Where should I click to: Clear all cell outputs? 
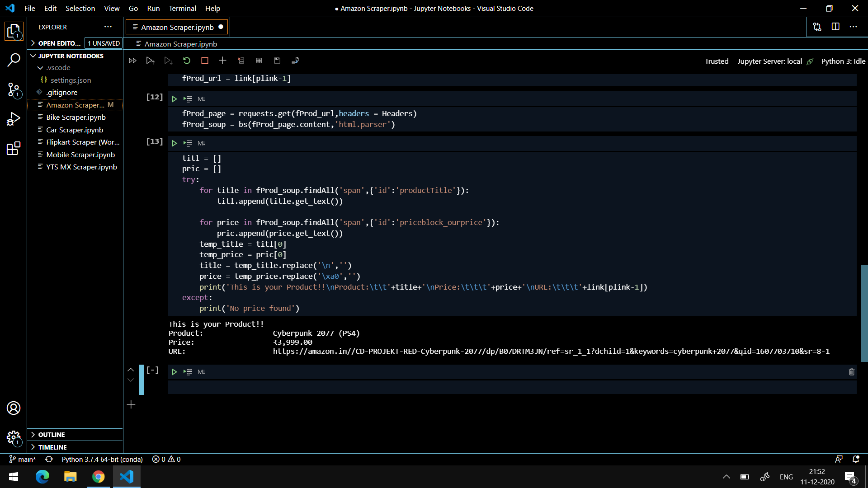pos(241,60)
